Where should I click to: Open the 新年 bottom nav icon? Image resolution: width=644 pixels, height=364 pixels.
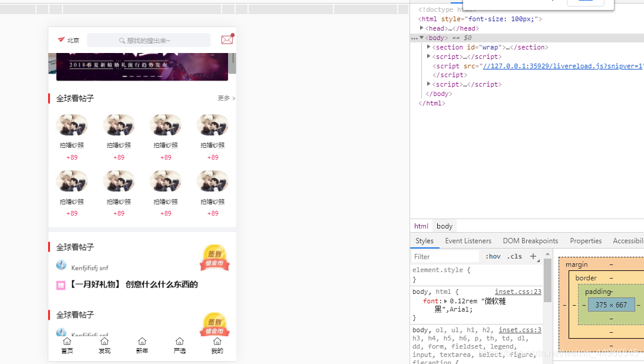[x=142, y=342]
